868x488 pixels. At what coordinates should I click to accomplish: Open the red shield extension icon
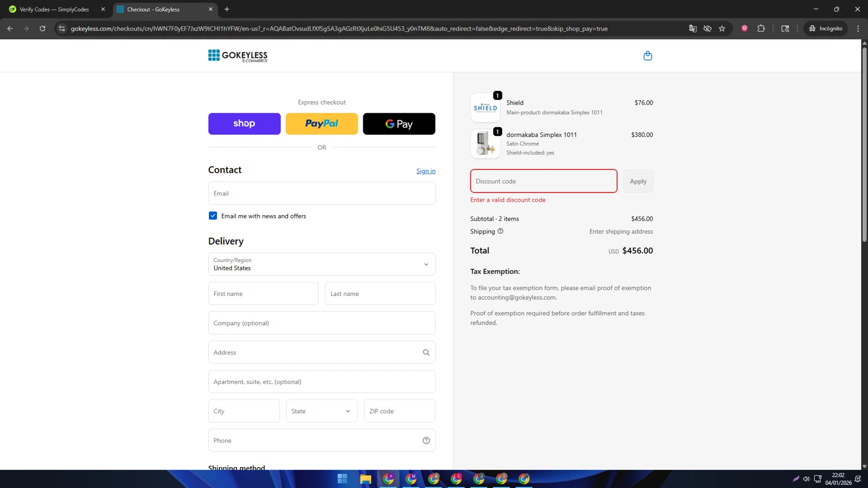(x=745, y=28)
